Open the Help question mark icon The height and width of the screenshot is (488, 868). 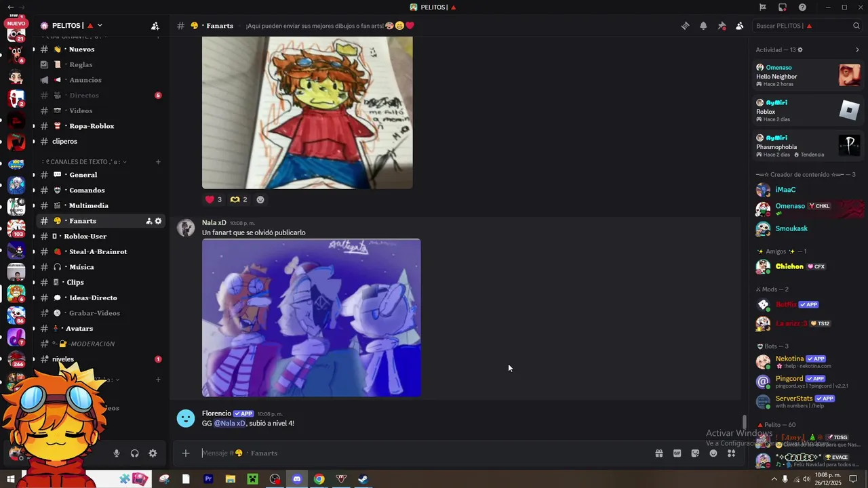click(x=802, y=7)
